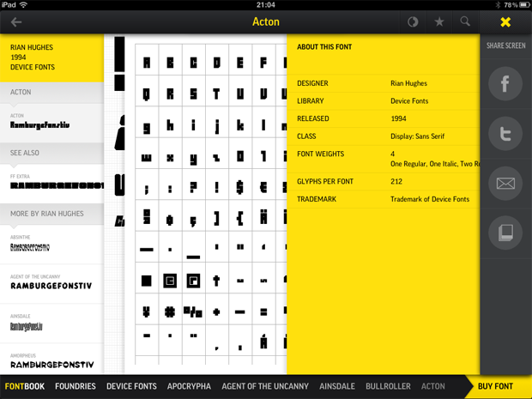Screen dimensions: 532x399
Task: Tap the glyphs per font value 212
Action: point(396,182)
